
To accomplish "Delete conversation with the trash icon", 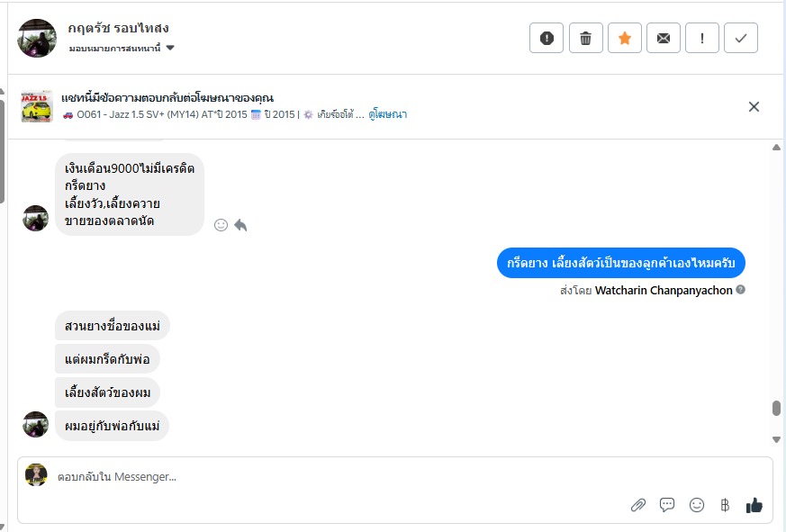I will tap(585, 38).
